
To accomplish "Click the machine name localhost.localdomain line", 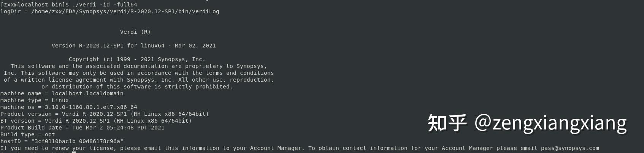I will (62, 93).
